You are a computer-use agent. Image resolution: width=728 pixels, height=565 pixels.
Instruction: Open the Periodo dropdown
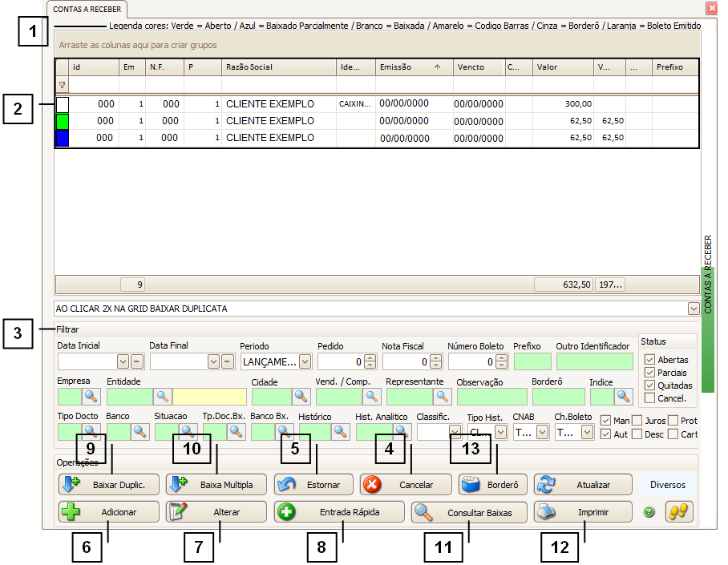pyautogui.click(x=305, y=361)
